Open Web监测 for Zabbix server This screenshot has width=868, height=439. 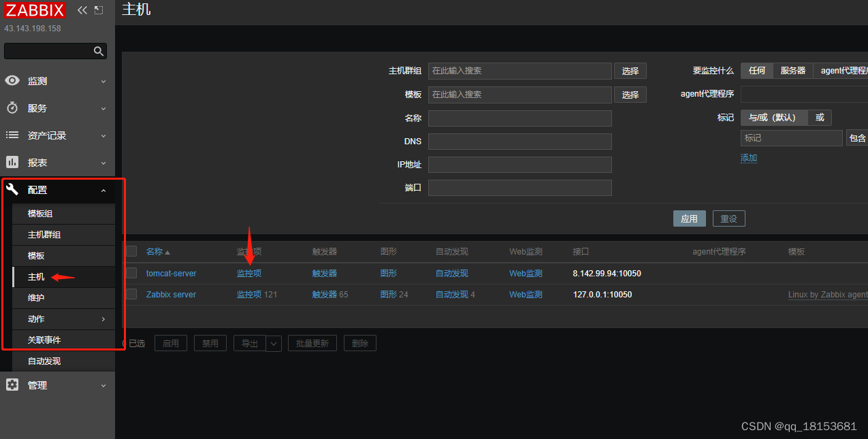pyautogui.click(x=526, y=295)
